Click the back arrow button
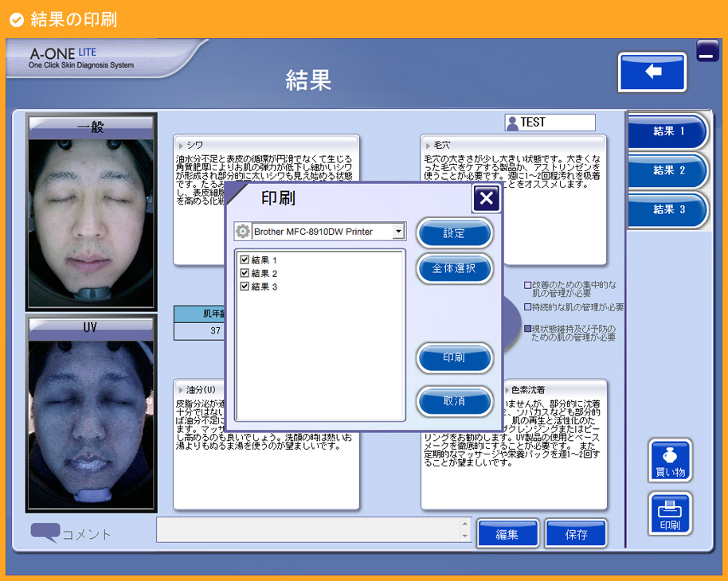Screen dimensions: 728x581 pyautogui.click(x=652, y=72)
